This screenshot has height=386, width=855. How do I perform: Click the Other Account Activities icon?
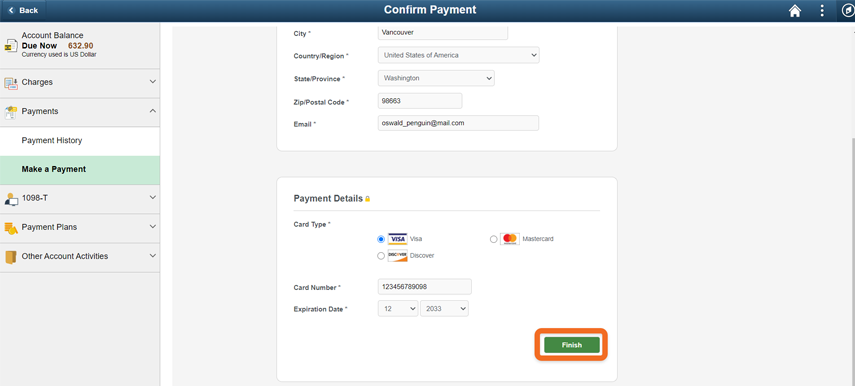click(x=11, y=257)
